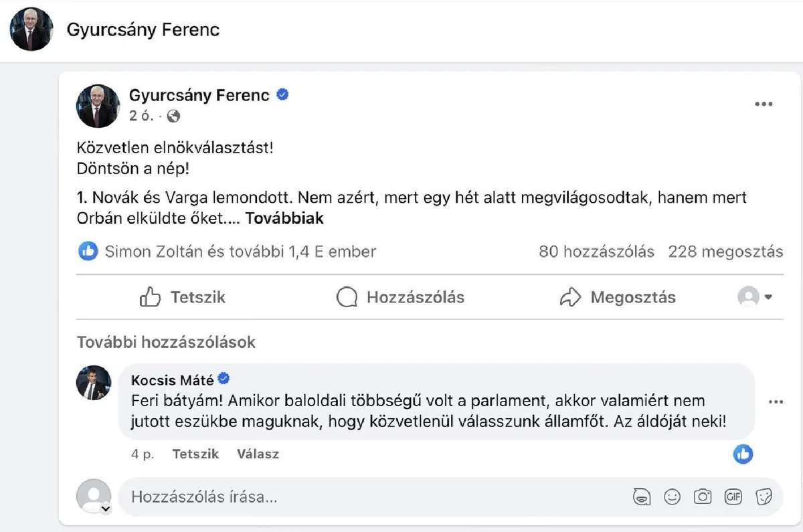Click the globe public audience icon
The width and height of the screenshot is (803, 532).
pyautogui.click(x=173, y=116)
